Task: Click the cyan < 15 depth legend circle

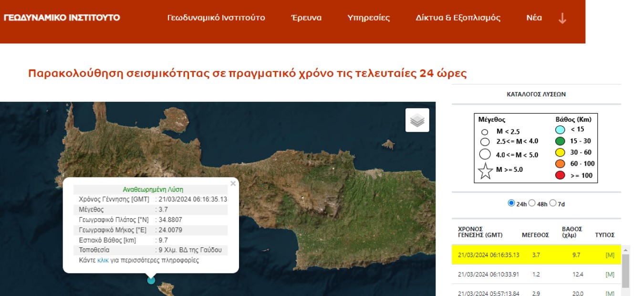Action: [561, 129]
